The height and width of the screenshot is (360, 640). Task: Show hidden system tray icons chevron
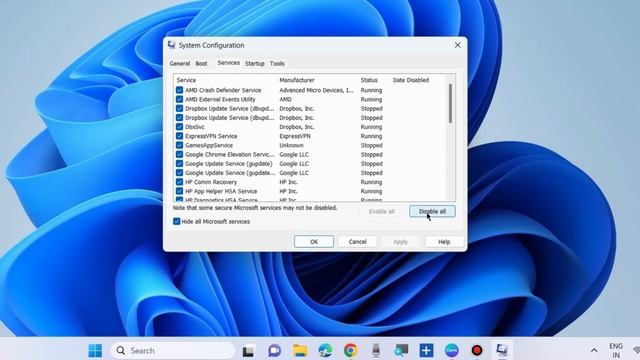tap(594, 350)
